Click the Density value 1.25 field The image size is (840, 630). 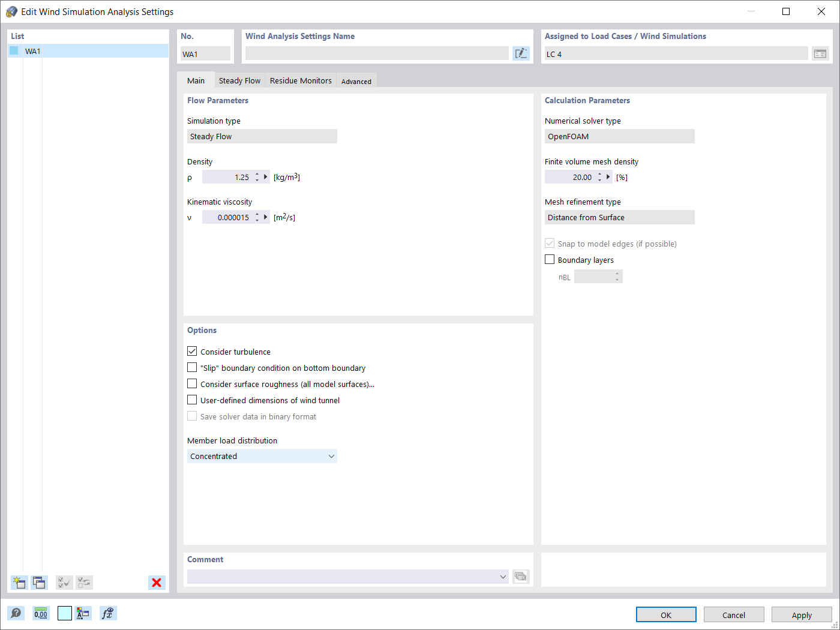pos(227,177)
